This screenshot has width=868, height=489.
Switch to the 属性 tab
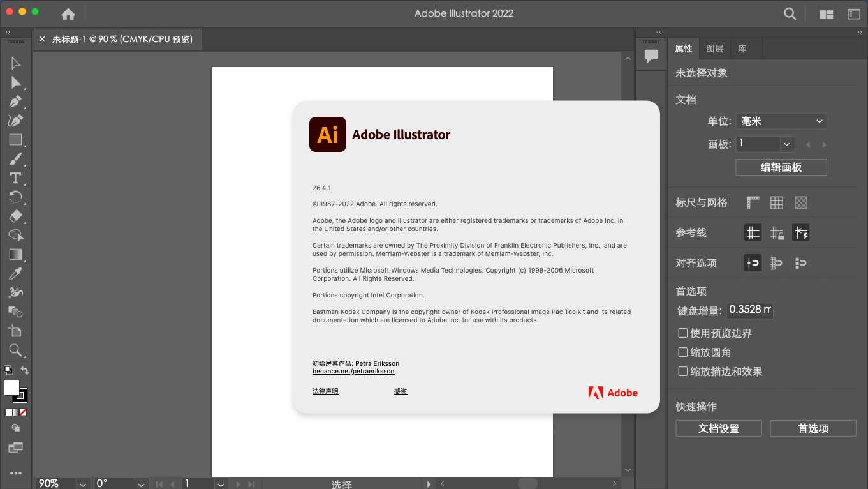684,49
